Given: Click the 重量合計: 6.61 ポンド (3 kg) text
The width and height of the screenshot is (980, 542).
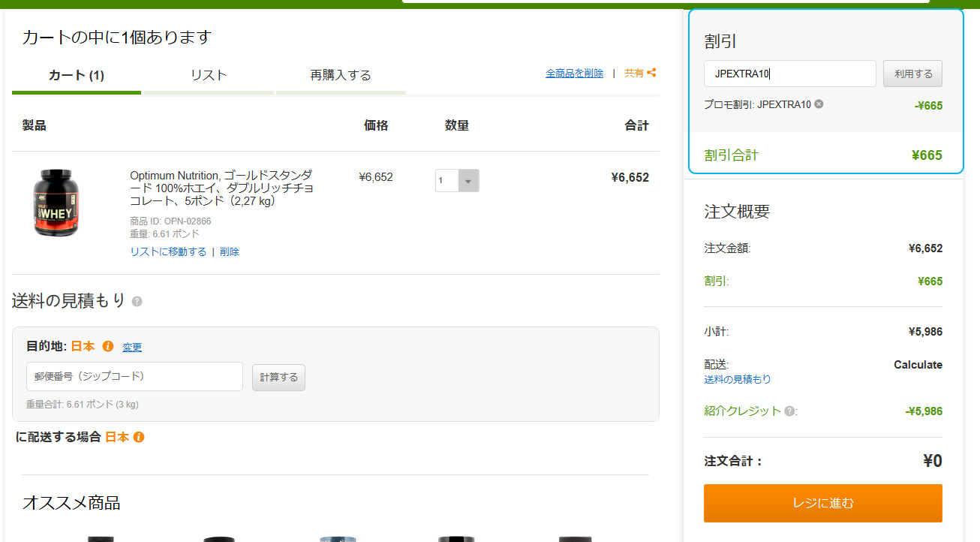Looking at the screenshot, I should 83,405.
